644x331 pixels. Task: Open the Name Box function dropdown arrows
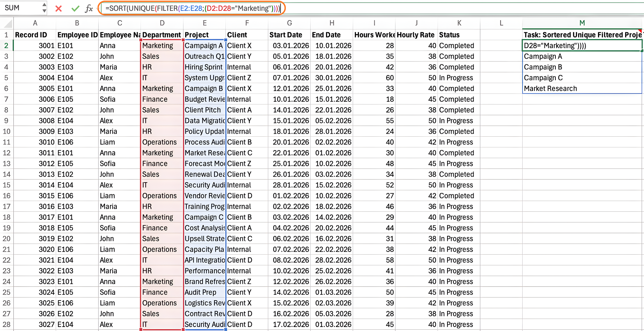[44, 8]
